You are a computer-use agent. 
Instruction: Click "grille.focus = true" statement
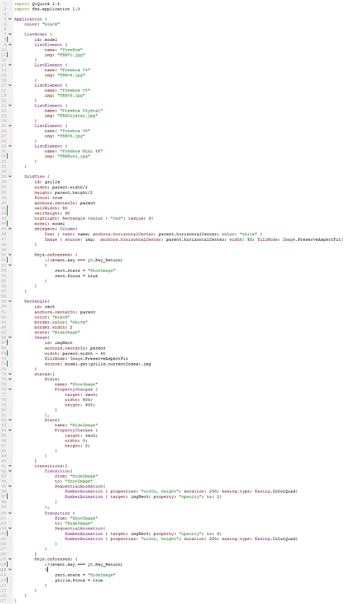coord(78,580)
